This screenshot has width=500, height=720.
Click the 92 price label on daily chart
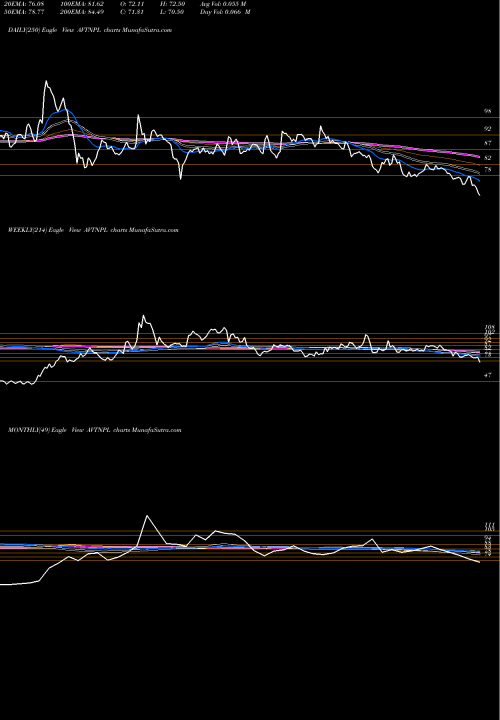tap(488, 129)
